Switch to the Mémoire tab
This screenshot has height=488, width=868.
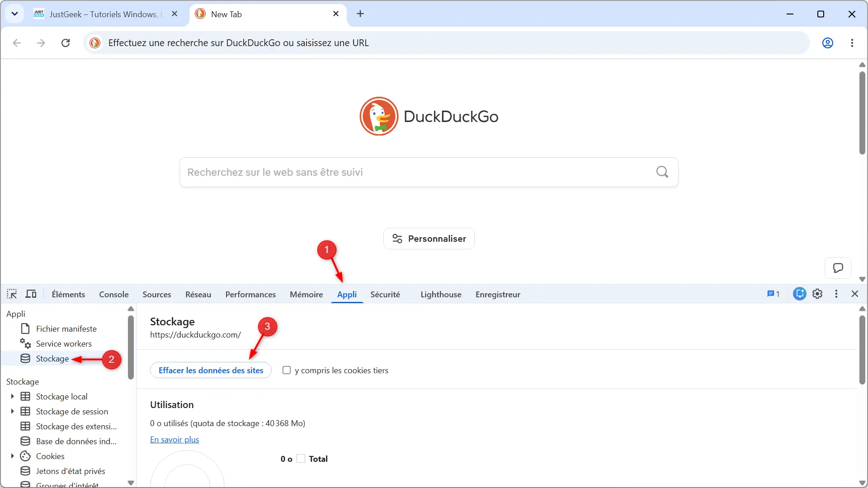click(306, 294)
